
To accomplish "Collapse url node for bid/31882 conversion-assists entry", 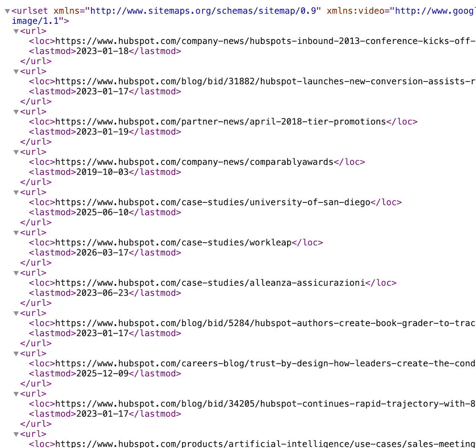I will [x=16, y=72].
